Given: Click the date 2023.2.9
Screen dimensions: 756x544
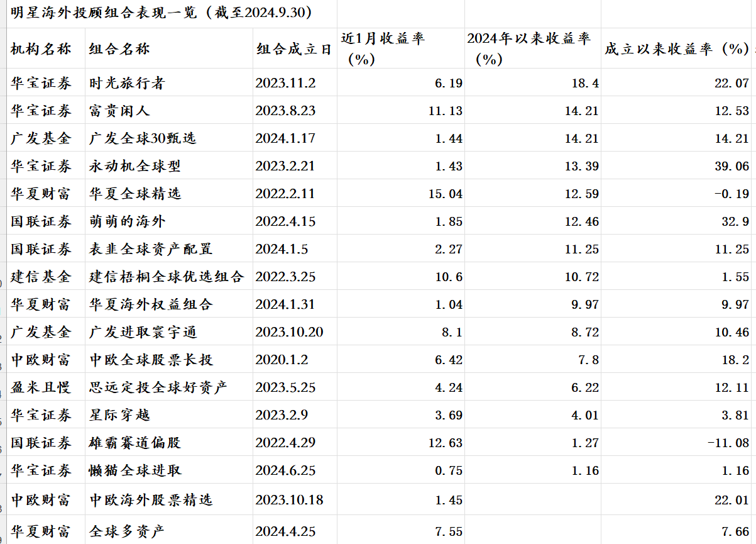Looking at the screenshot, I should (282, 415).
